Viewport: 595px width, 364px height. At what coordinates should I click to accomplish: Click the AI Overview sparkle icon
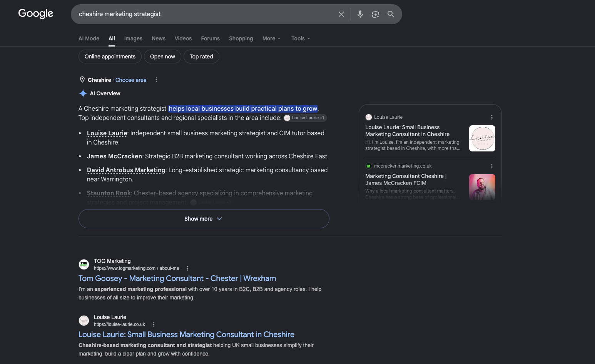(83, 93)
